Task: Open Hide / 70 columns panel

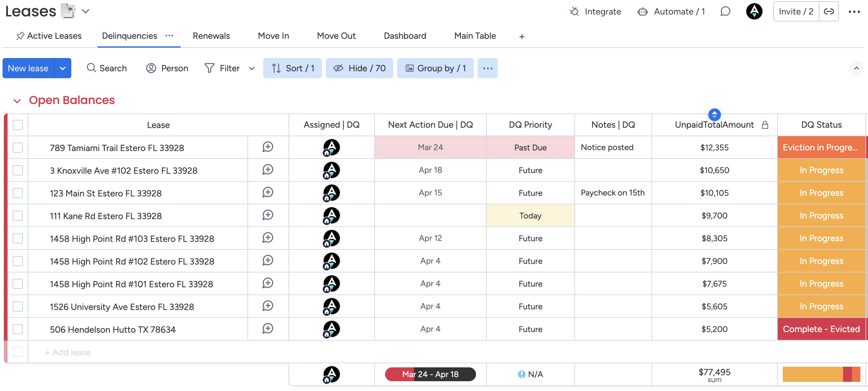Action: [x=359, y=68]
